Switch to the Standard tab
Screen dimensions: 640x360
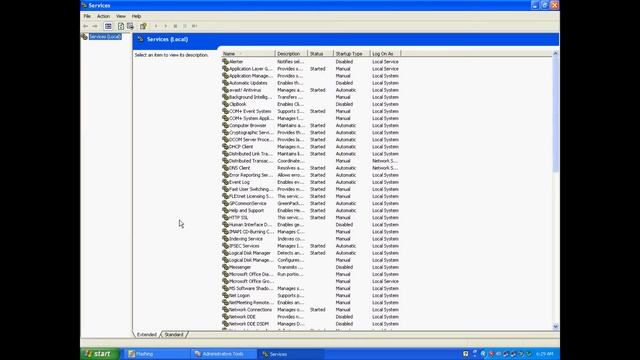[174, 334]
